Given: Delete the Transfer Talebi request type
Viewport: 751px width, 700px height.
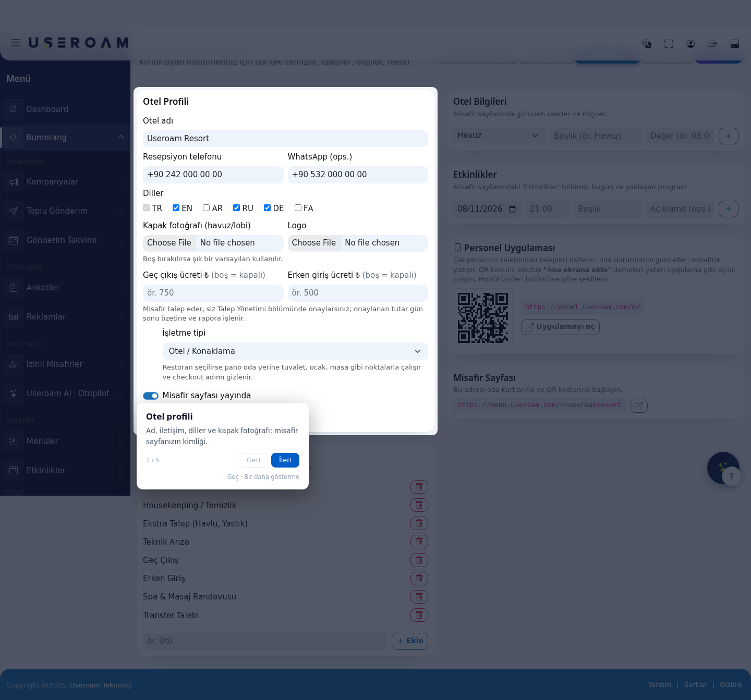Looking at the screenshot, I should (x=419, y=615).
